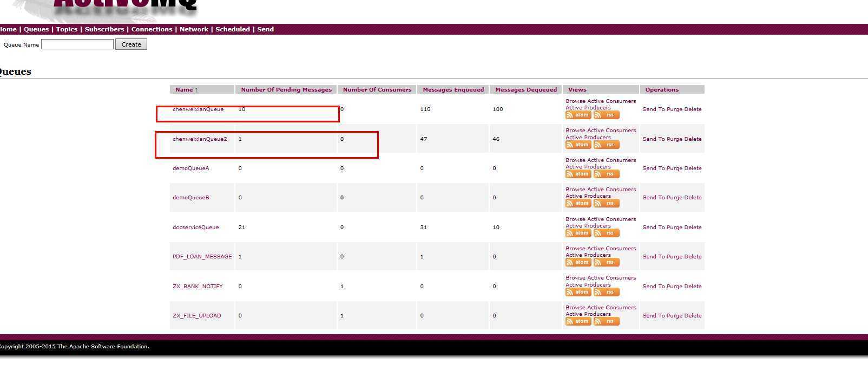
Task: Open PDF_LOAN_MESSAGE queue link
Action: [x=202, y=257]
